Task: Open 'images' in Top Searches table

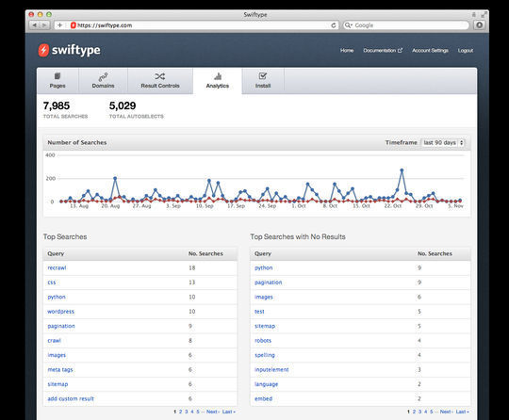Action: (57, 355)
